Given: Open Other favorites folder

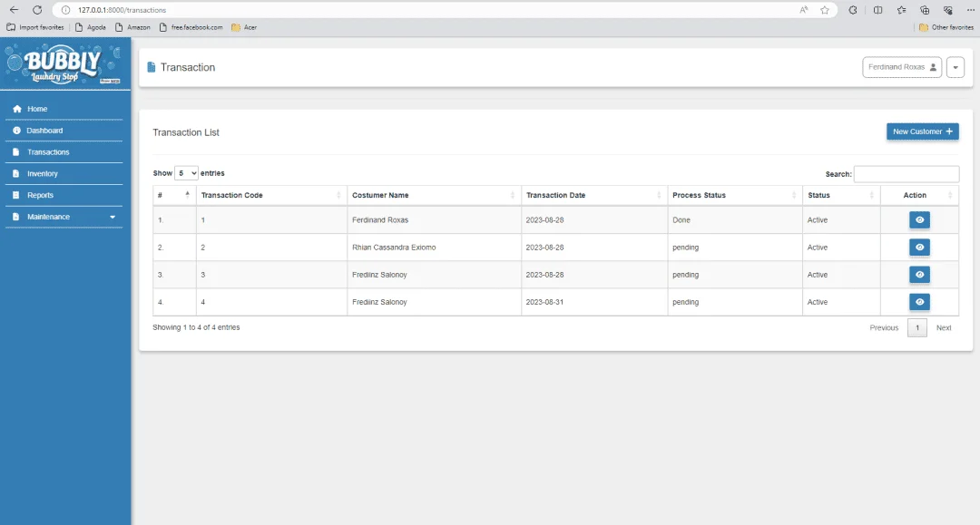Looking at the screenshot, I should point(946,27).
